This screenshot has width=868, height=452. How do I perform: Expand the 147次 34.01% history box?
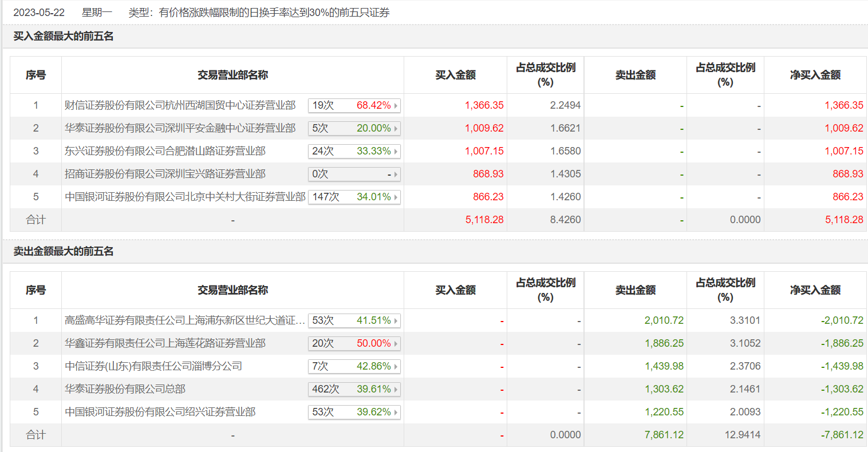click(x=354, y=197)
